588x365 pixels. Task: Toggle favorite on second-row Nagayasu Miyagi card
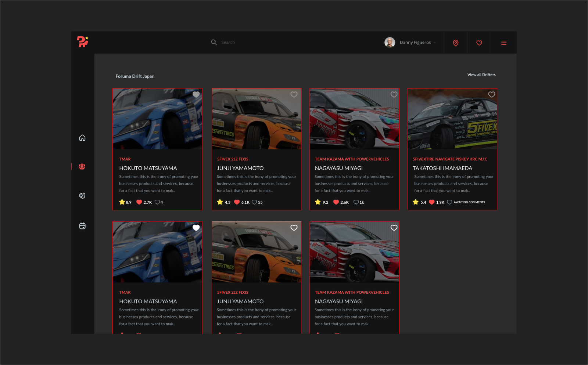pos(394,228)
